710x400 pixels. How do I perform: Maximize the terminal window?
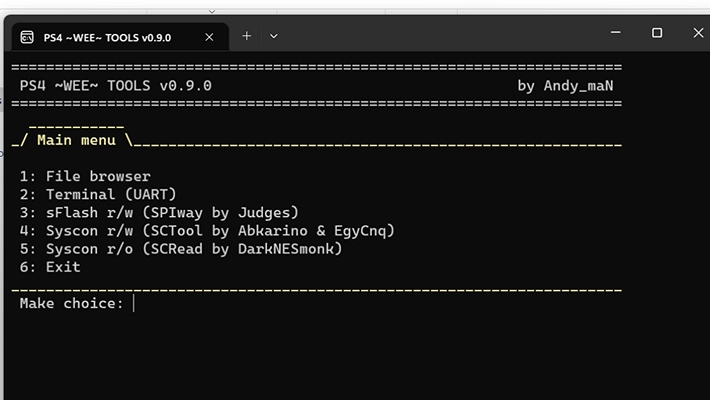657,33
